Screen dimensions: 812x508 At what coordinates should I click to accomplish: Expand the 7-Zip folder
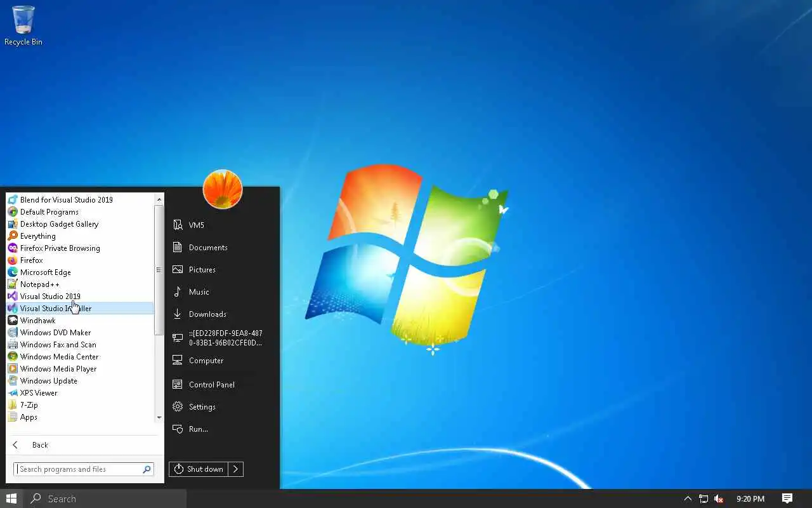click(80, 404)
